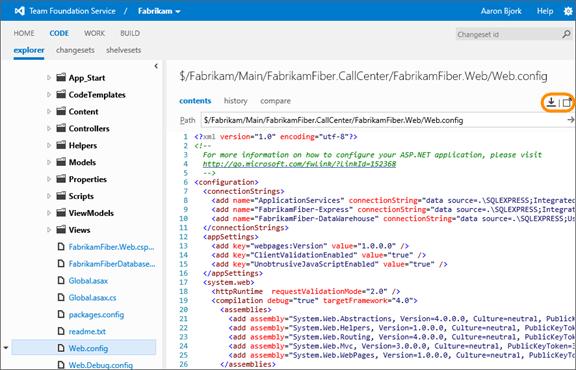This screenshot has width=576, height=370.
Task: Expand the Views folder triangle
Action: [x=49, y=230]
